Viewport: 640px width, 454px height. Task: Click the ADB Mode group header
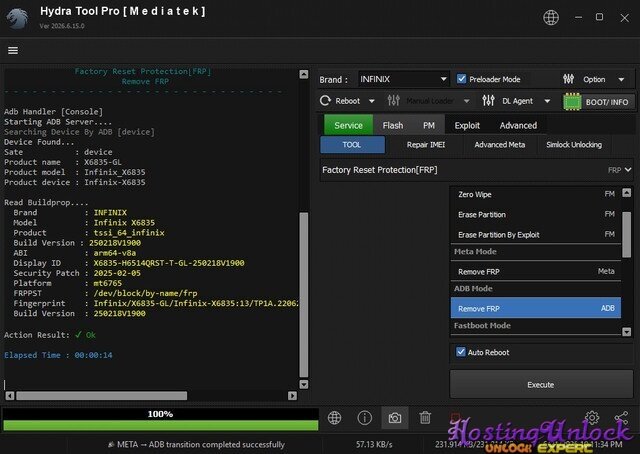536,288
